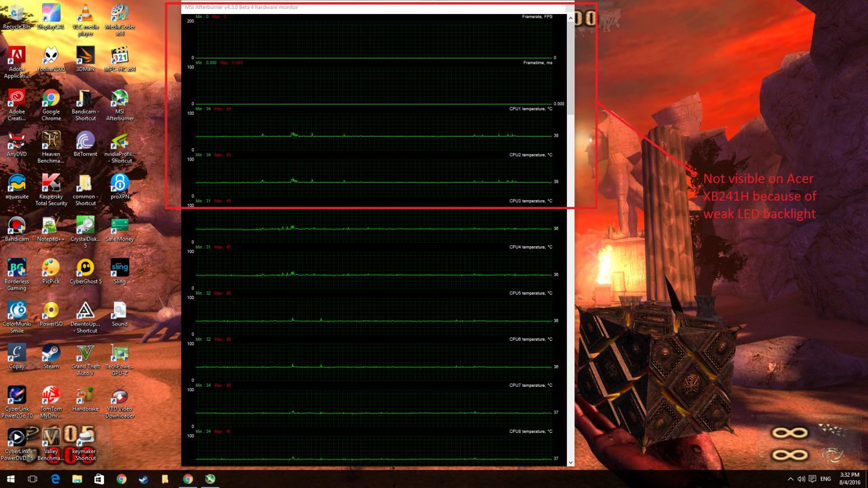Open the Windows Start menu
This screenshot has width=868, height=488.
point(11,479)
